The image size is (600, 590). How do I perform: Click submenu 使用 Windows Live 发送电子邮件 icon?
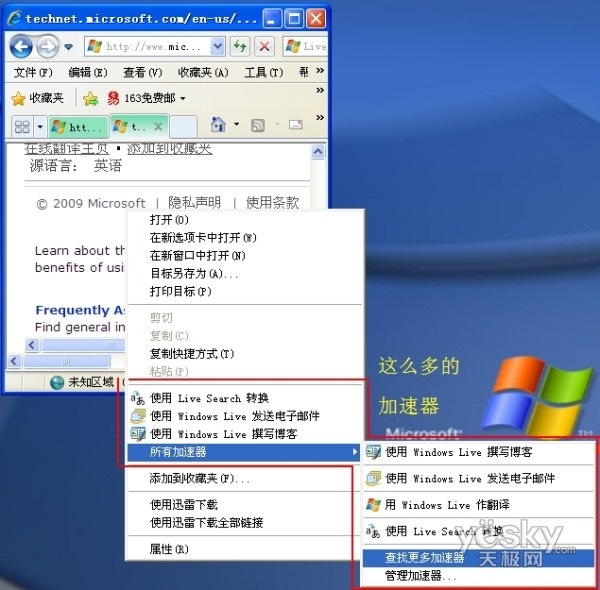[373, 479]
